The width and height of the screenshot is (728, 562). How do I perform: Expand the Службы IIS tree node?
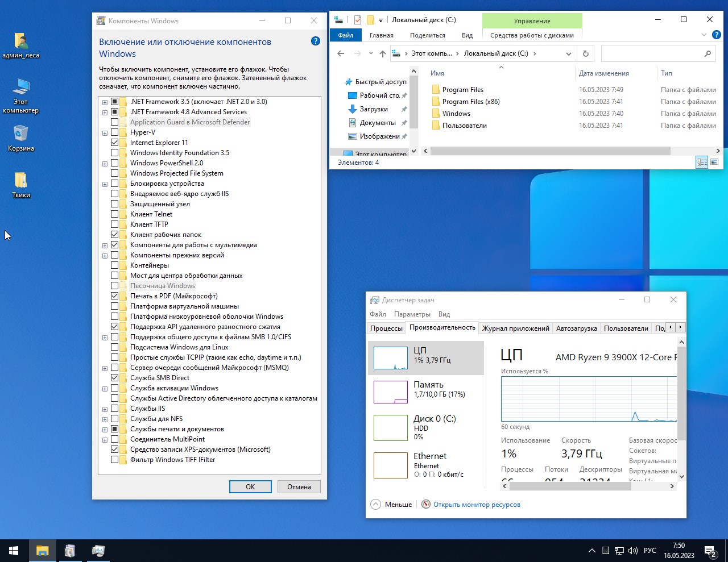click(x=105, y=409)
